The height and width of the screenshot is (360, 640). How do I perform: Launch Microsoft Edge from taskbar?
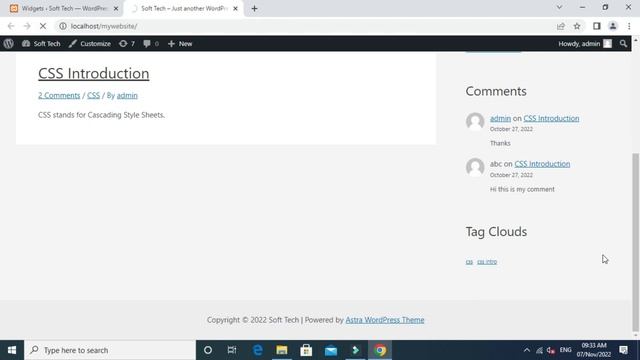258,350
